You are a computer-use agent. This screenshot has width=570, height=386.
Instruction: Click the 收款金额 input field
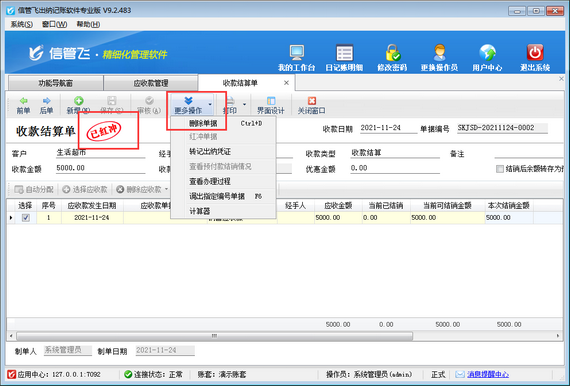pos(100,168)
